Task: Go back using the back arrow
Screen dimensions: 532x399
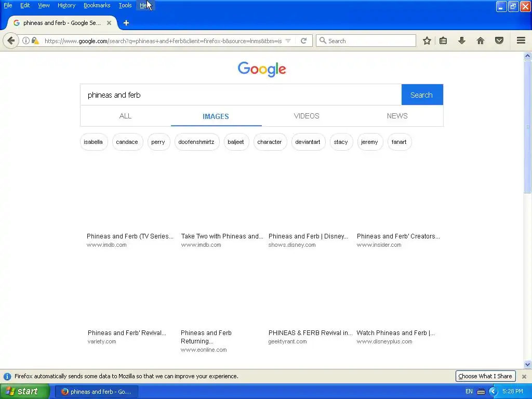Action: coord(11,41)
